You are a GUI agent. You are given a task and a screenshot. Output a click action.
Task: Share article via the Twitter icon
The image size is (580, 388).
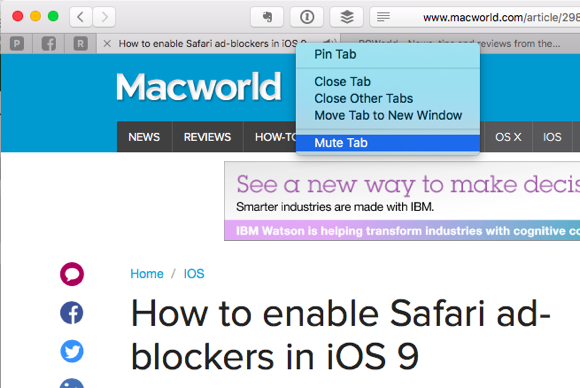(72, 351)
